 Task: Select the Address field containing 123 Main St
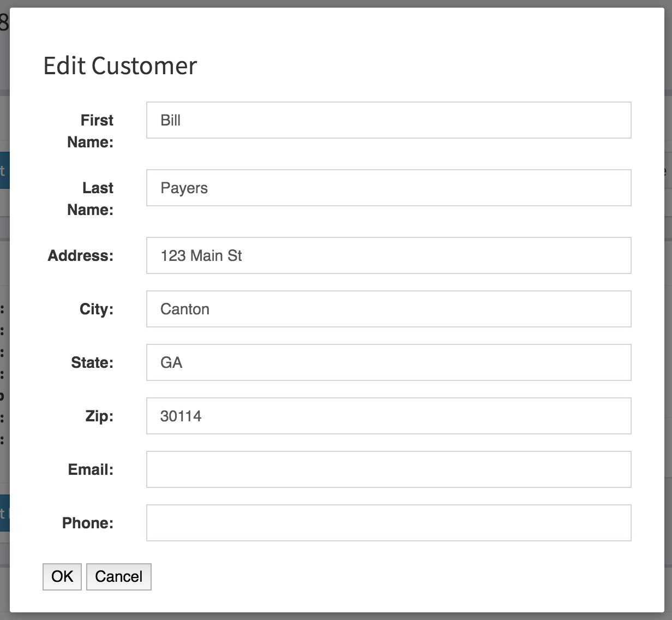388,255
